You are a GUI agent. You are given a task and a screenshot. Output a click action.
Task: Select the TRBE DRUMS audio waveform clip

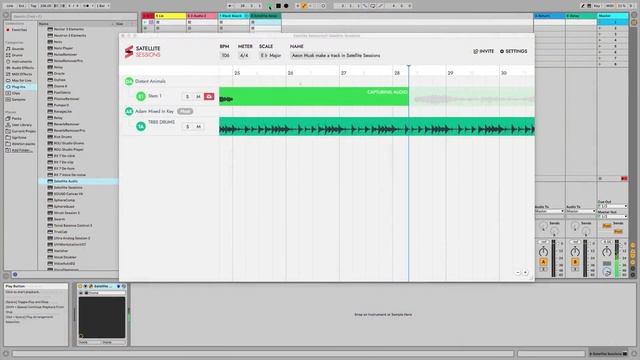click(x=377, y=126)
